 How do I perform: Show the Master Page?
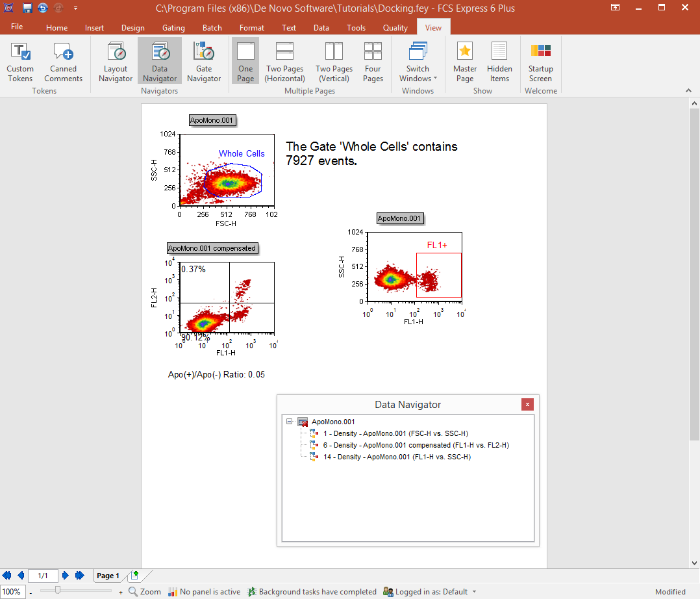point(465,62)
